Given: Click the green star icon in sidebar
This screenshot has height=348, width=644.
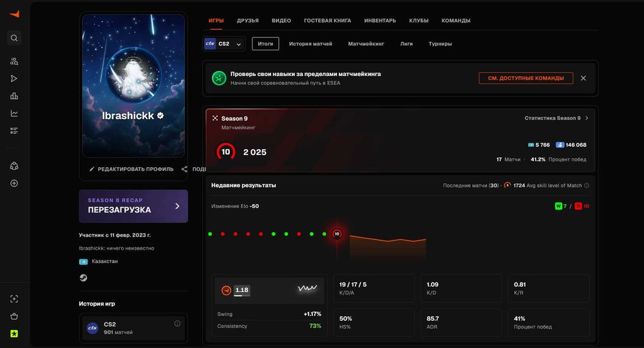Looking at the screenshot, I should coord(14,334).
